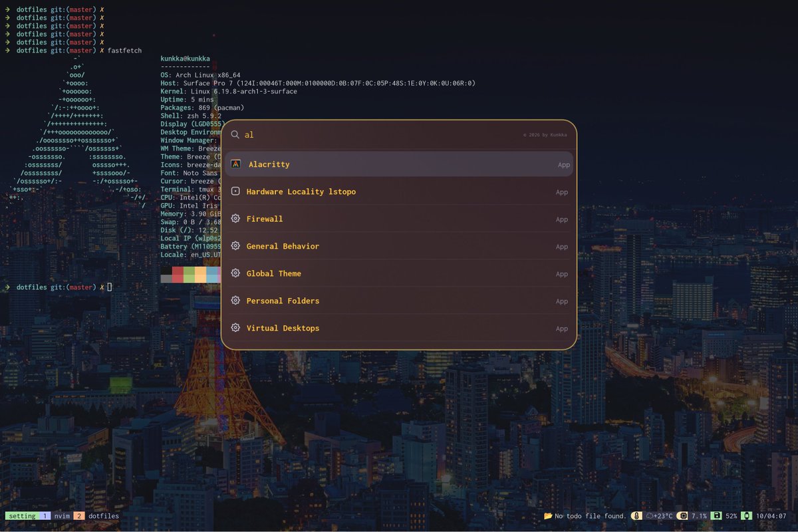The image size is (798, 532).
Task: Click the Hardware Locality lstopo icon
Action: pyautogui.click(x=235, y=192)
